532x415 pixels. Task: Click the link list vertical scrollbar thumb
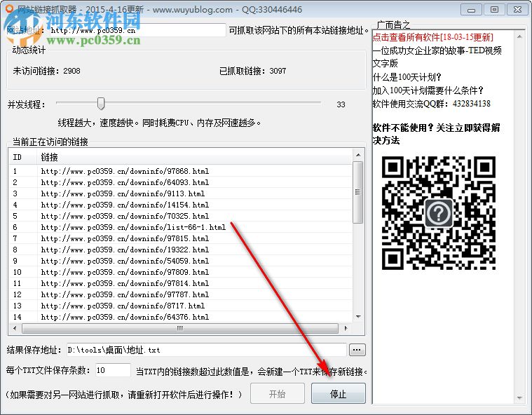pyautogui.click(x=358, y=192)
